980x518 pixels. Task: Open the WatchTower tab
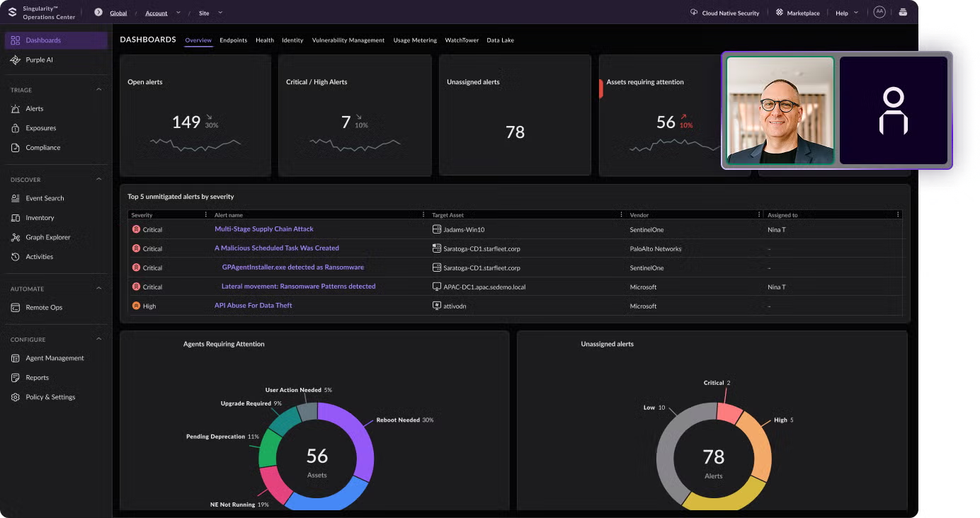462,40
